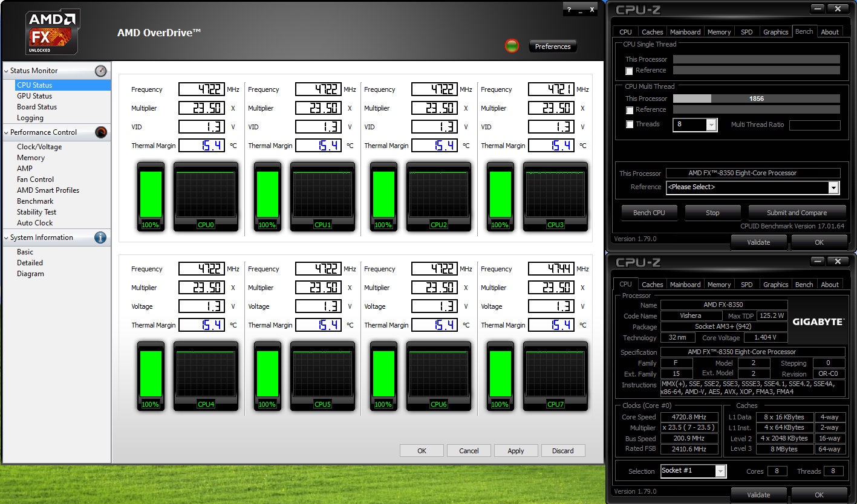Open Memory under Performance Control
This screenshot has width=857, height=504.
point(31,158)
